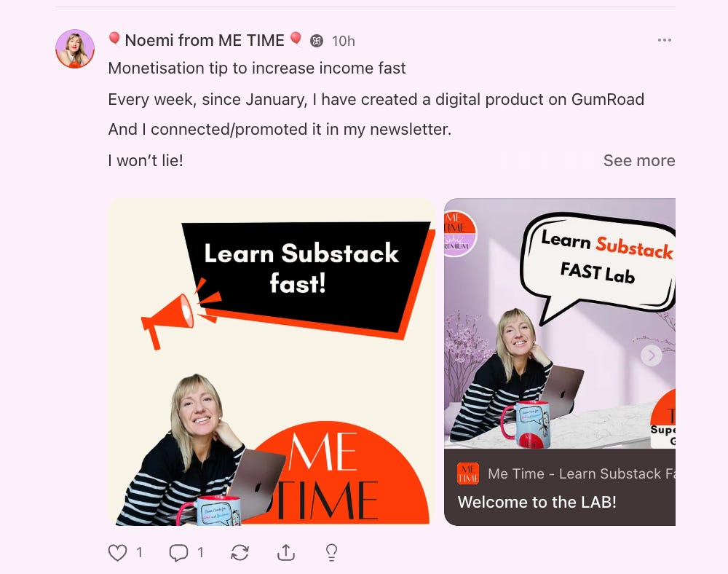Screen dimensions: 728x574
Task: Click the Monetisation tip post text
Action: point(257,68)
